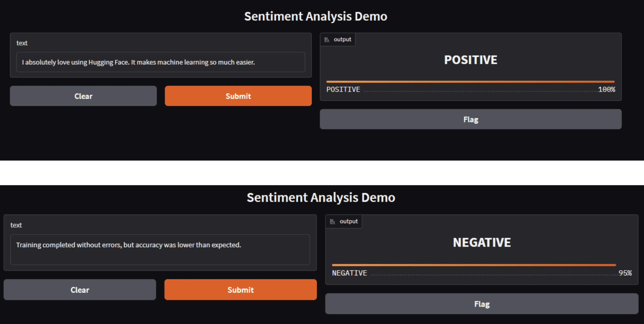Click the 'text' label above the Training completed input
Image resolution: width=644 pixels, height=324 pixels.
[16, 225]
